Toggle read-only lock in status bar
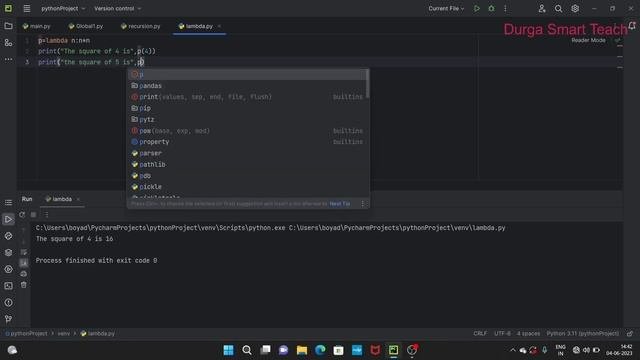The image size is (640, 360). point(630,333)
